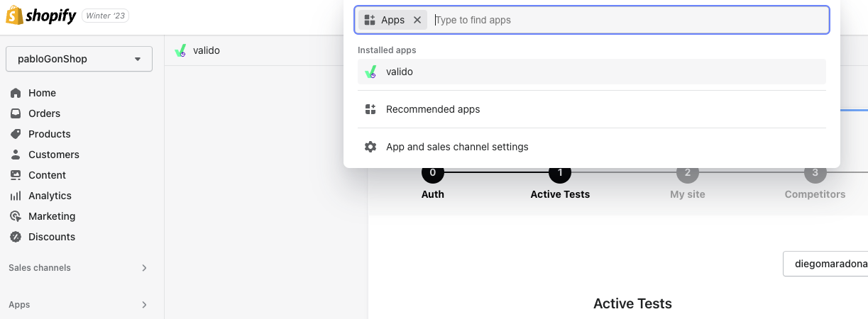Viewport: 868px width, 319px height.
Task: Click the Customers person icon
Action: point(16,155)
